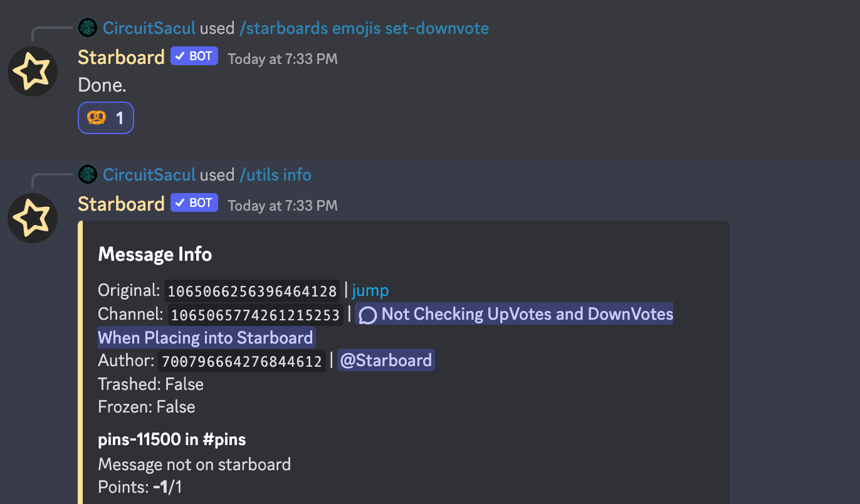Screen dimensions: 860x504
Task: Open the CircuitSacul username on the set-downvote reply line
Action: [x=149, y=28]
